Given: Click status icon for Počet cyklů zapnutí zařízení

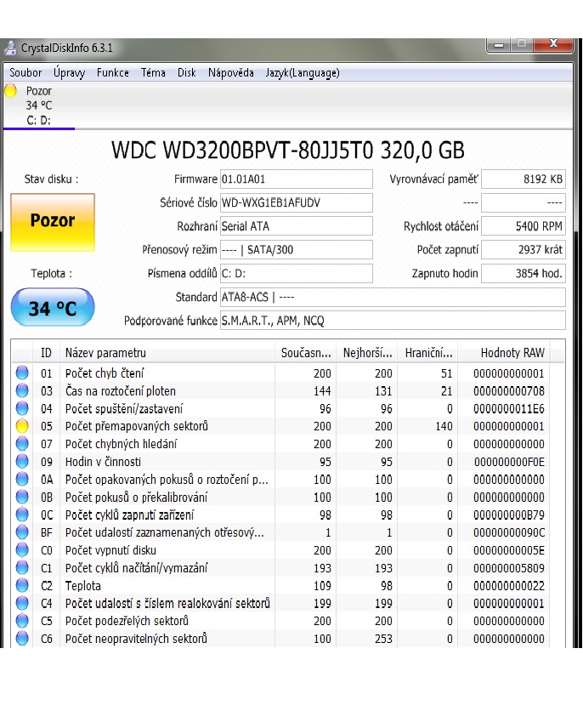Looking at the screenshot, I should [22, 515].
